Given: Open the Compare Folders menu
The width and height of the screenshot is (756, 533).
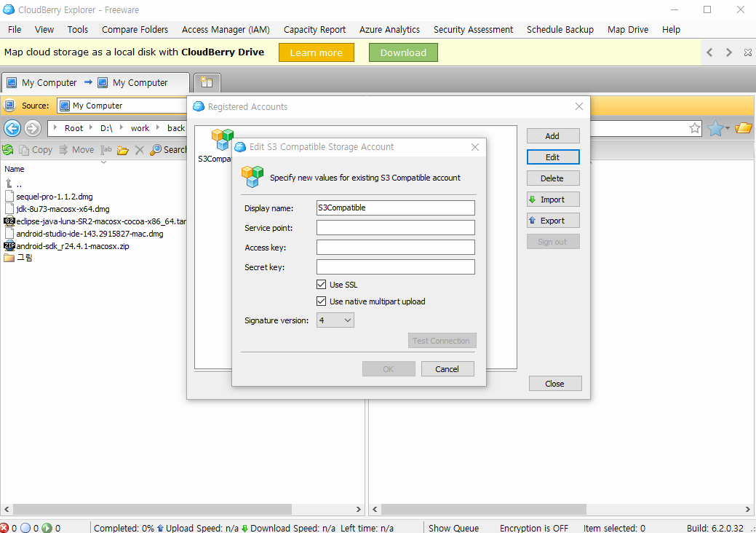Looking at the screenshot, I should 135,29.
